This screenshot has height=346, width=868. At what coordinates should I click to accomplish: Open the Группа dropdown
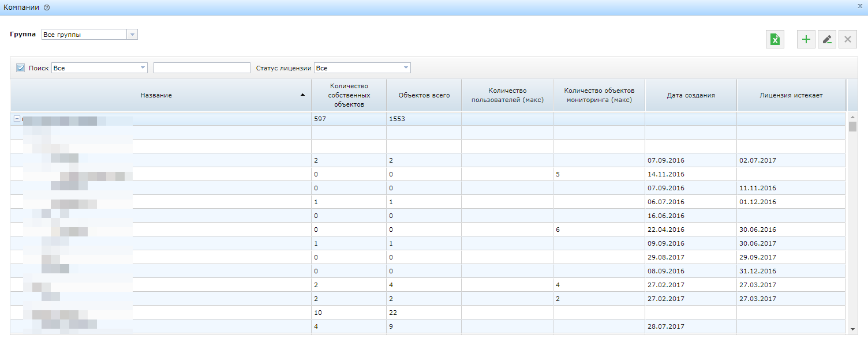tap(132, 34)
